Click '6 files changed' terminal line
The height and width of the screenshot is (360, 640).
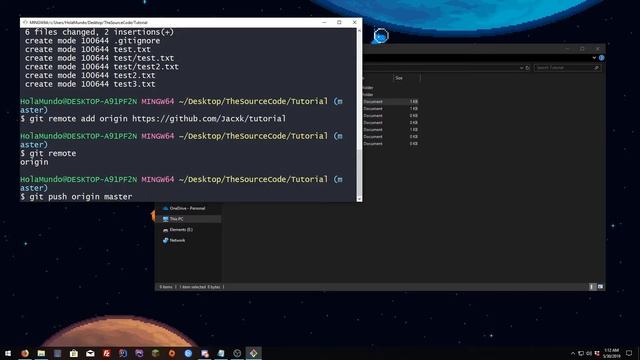click(99, 32)
